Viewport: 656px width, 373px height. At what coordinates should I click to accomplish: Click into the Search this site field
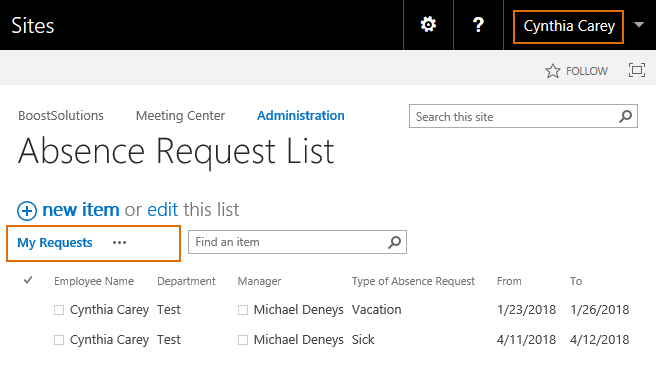pyautogui.click(x=515, y=116)
